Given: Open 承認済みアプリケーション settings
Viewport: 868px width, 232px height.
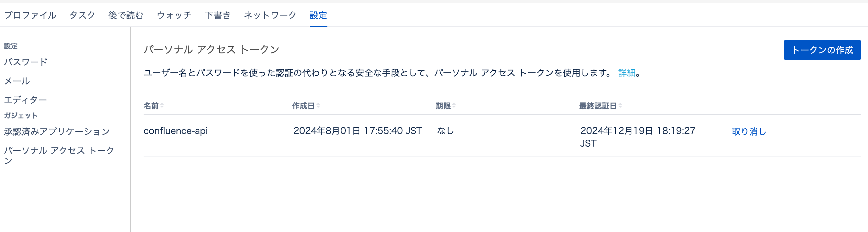Looking at the screenshot, I should click(x=57, y=131).
